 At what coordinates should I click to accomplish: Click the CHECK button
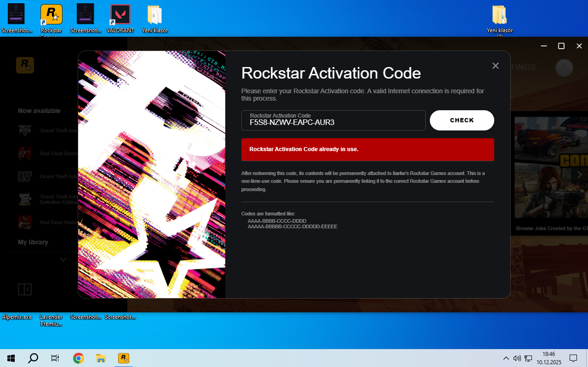coord(462,120)
